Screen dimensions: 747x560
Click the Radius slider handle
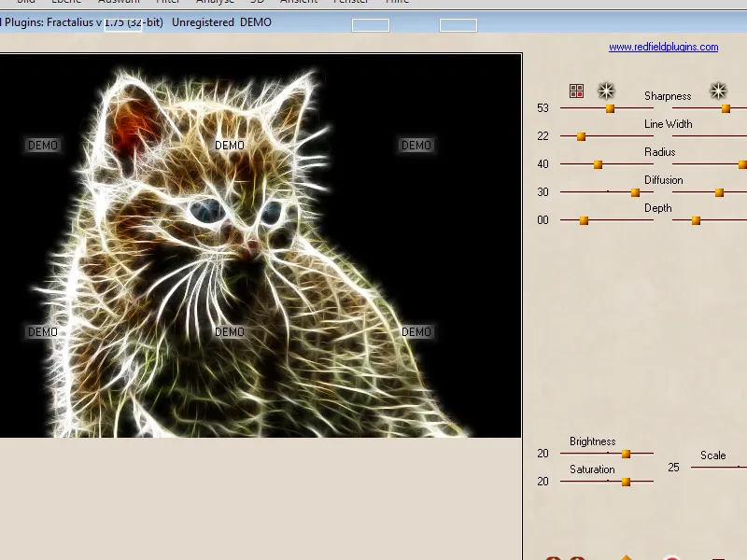point(599,163)
